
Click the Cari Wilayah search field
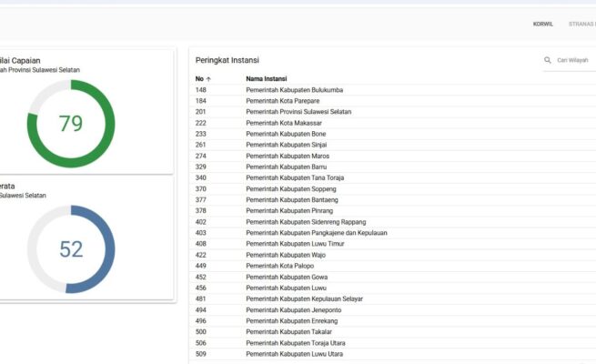click(573, 60)
